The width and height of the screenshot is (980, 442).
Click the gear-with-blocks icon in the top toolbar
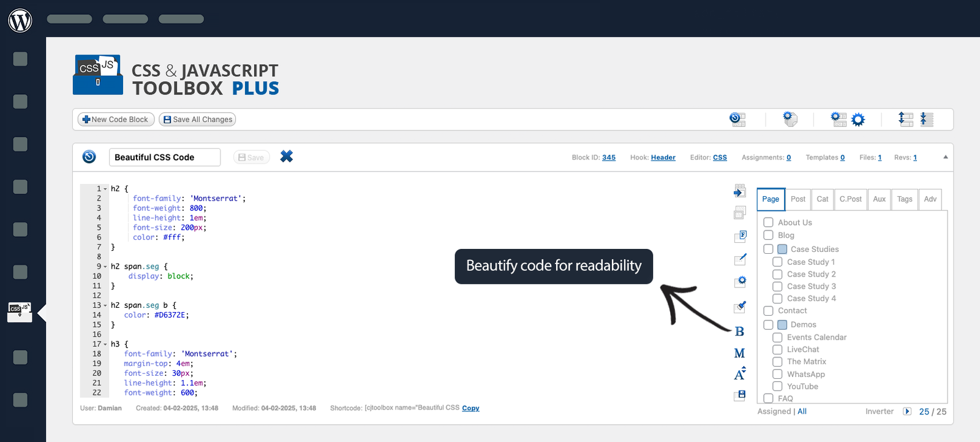839,119
